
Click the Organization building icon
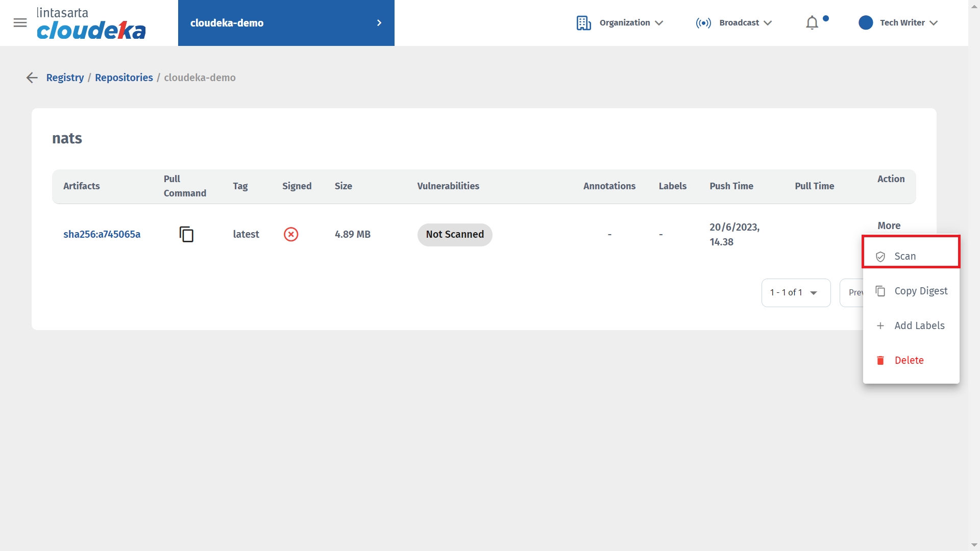pos(583,23)
